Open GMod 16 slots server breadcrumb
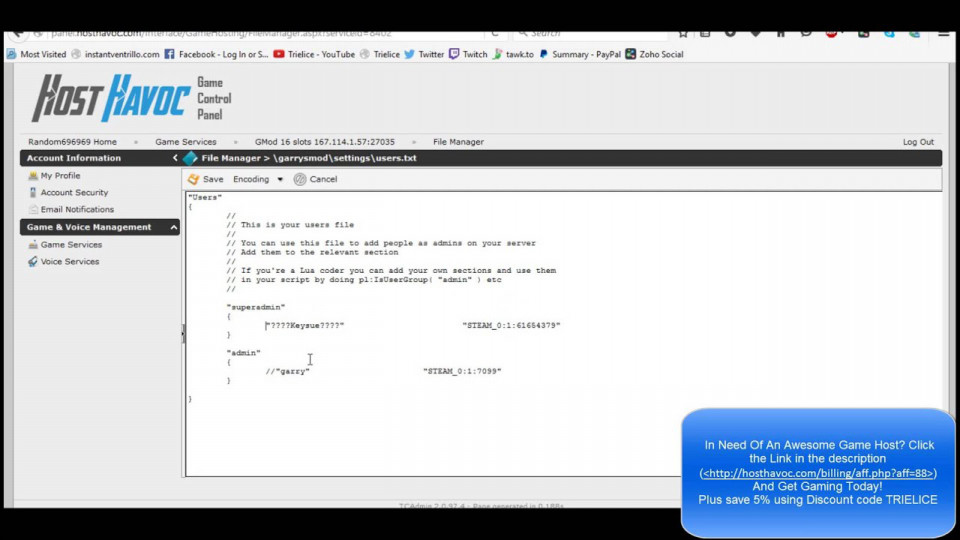Image resolution: width=960 pixels, height=540 pixels. point(324,141)
